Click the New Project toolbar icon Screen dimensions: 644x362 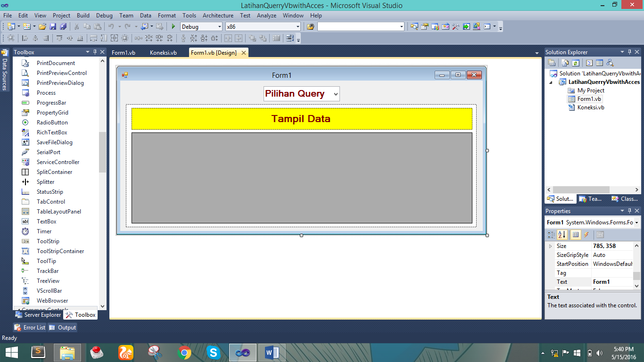coord(11,26)
